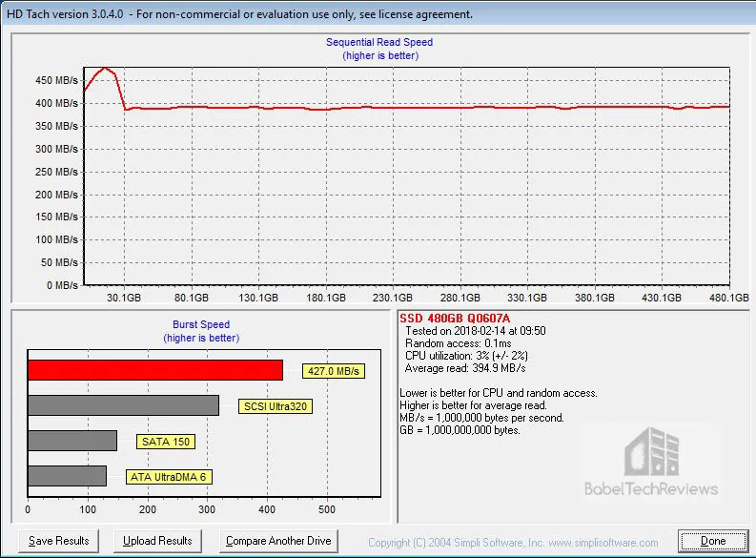Click the 130.1GB axis label
The image size is (756, 558).
click(258, 298)
